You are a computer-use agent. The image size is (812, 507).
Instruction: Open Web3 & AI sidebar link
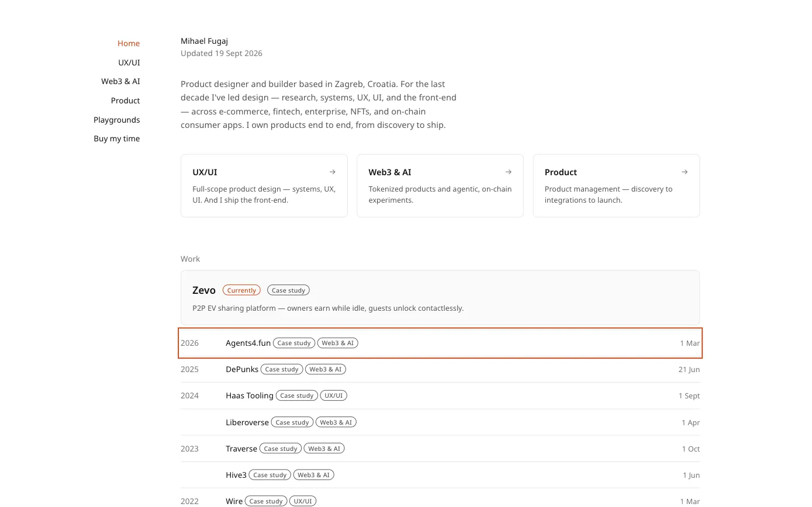click(x=120, y=81)
